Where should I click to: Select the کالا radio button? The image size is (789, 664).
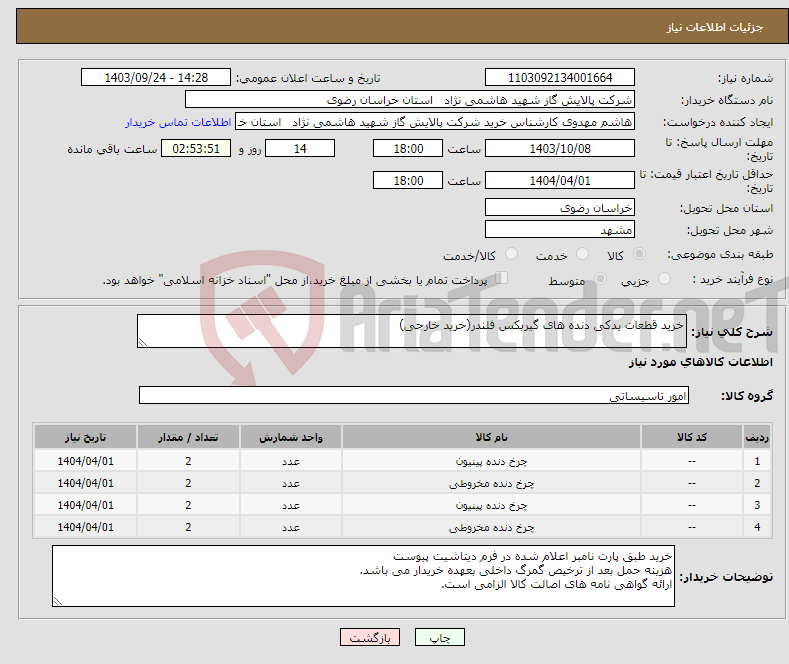pos(639,254)
